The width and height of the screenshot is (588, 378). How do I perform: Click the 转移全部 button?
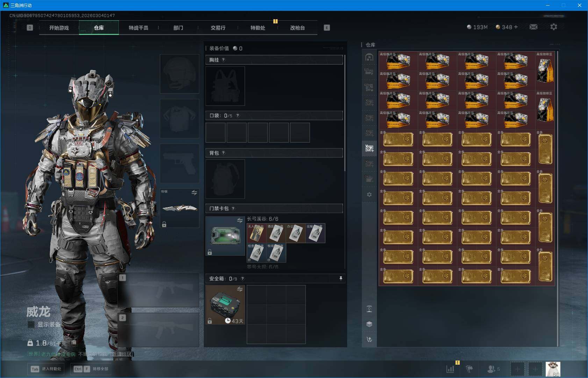click(91, 369)
